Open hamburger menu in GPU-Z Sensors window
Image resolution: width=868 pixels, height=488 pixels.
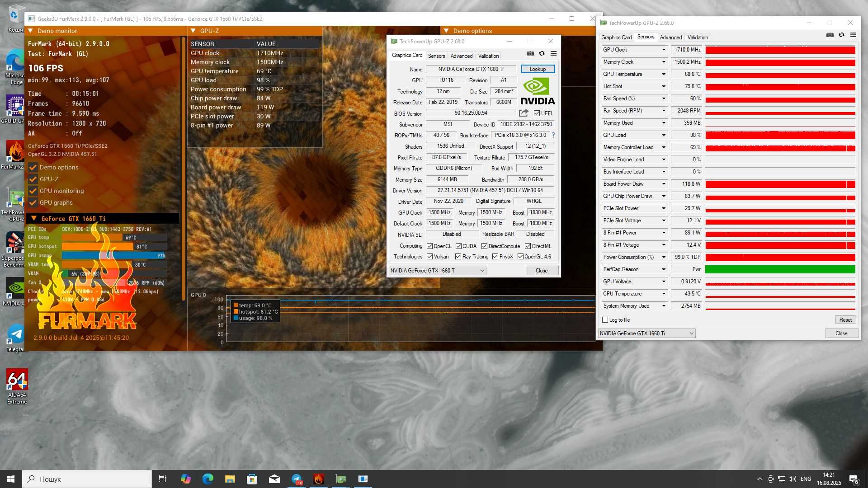[x=853, y=35]
